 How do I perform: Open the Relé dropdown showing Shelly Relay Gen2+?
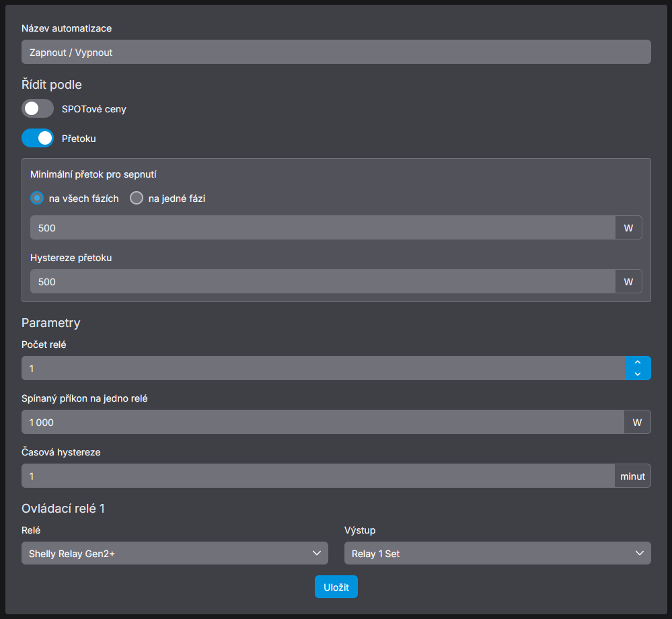point(174,553)
